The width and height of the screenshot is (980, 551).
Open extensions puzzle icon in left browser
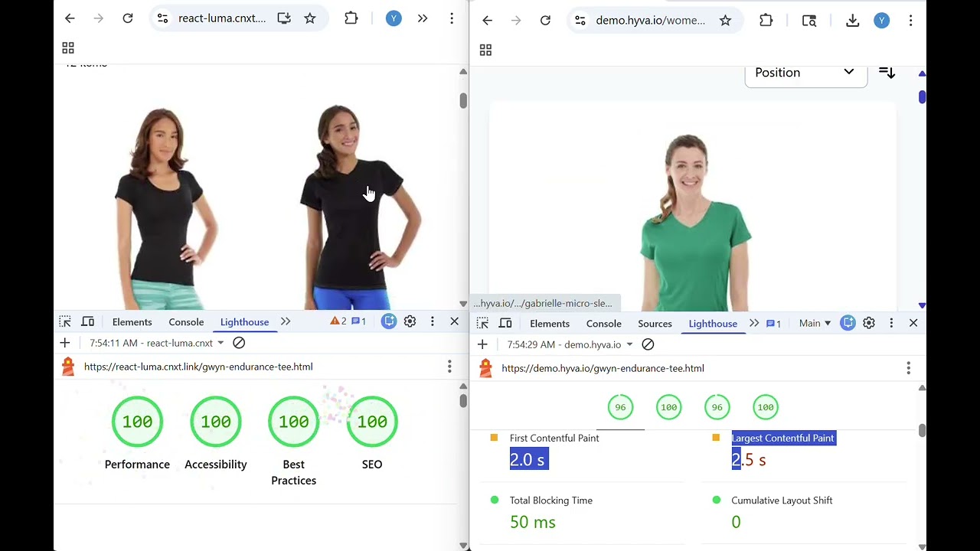tap(351, 18)
